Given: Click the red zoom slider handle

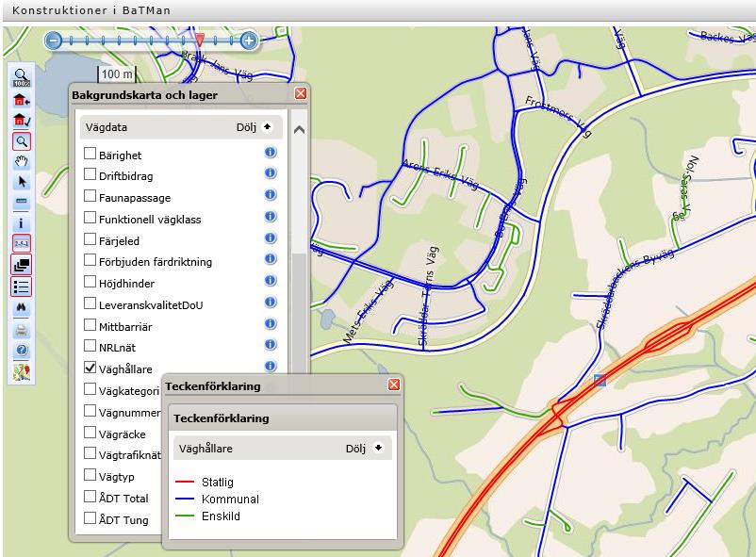Looking at the screenshot, I should 200,40.
